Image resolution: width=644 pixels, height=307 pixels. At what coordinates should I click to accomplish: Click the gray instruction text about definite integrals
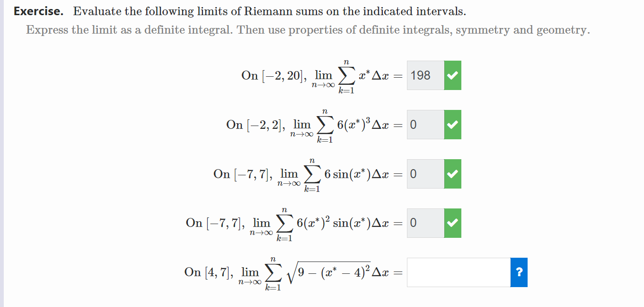pos(308,29)
